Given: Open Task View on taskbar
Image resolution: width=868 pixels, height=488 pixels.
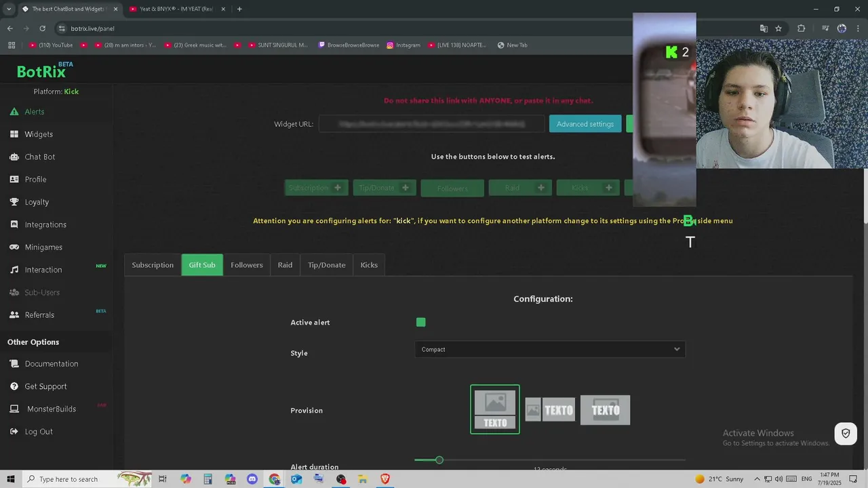Looking at the screenshot, I should [x=163, y=479].
